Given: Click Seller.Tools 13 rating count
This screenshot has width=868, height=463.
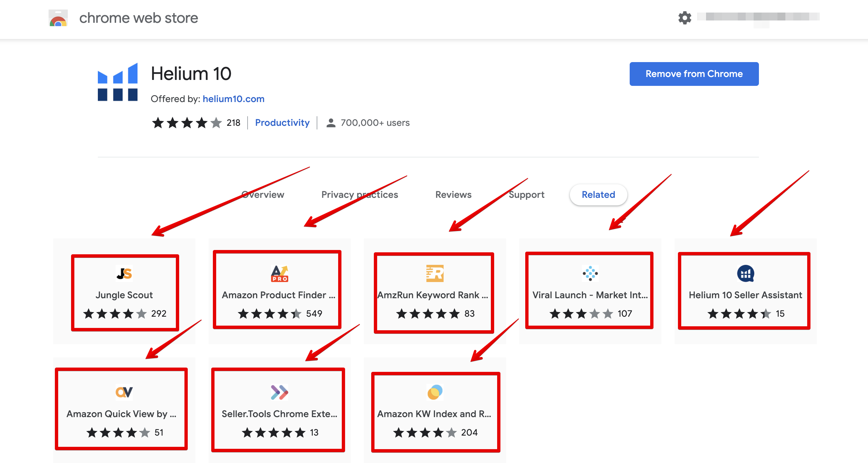Looking at the screenshot, I should pyautogui.click(x=314, y=433).
